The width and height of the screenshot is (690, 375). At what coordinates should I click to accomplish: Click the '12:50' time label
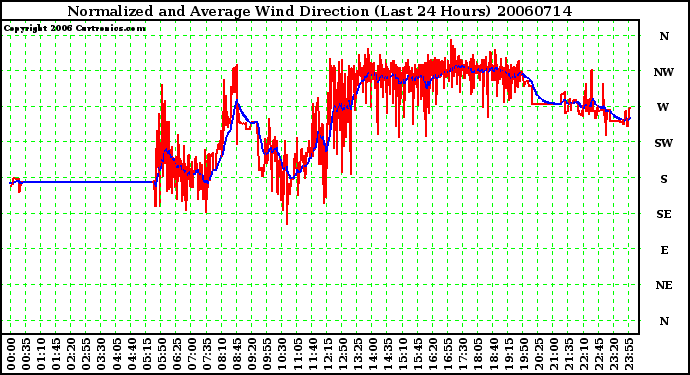click(x=343, y=354)
